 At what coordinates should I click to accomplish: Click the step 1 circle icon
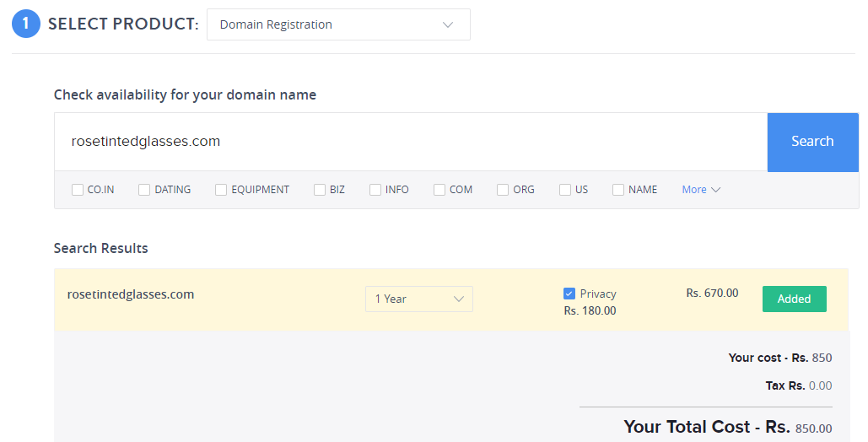point(26,24)
